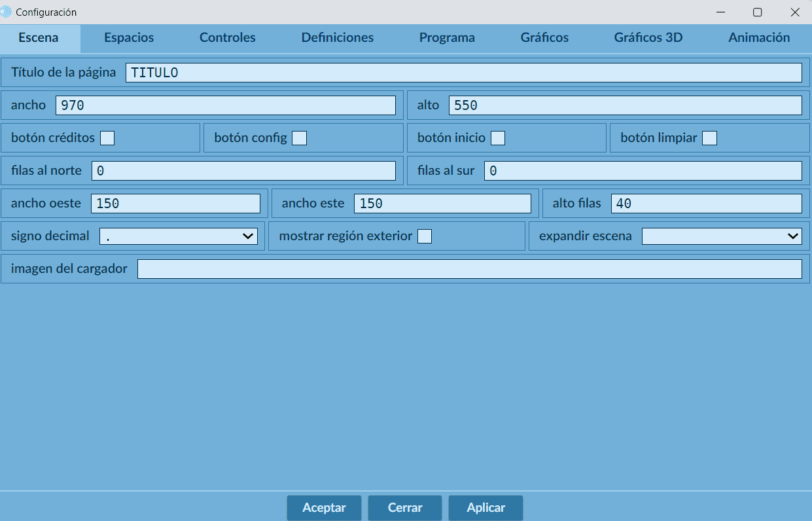Viewport: 812px width, 521px height.
Task: Tick the botón limpiar checkbox
Action: coord(709,138)
